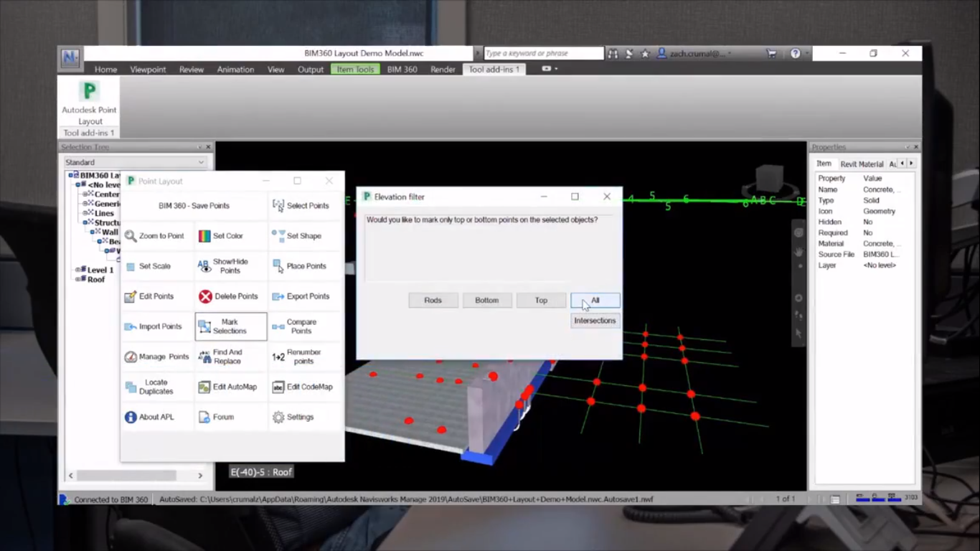Collapse the Wall tree node
Image resolution: width=980 pixels, height=551 pixels.
tap(93, 232)
